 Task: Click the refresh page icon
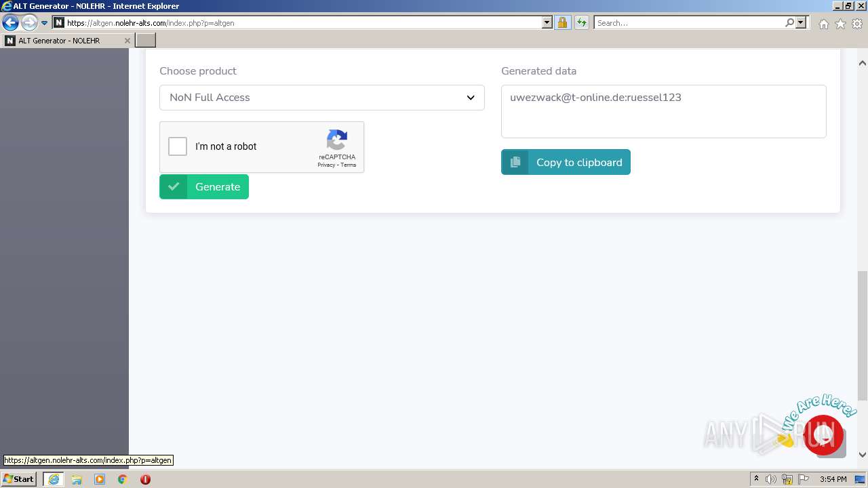click(582, 23)
